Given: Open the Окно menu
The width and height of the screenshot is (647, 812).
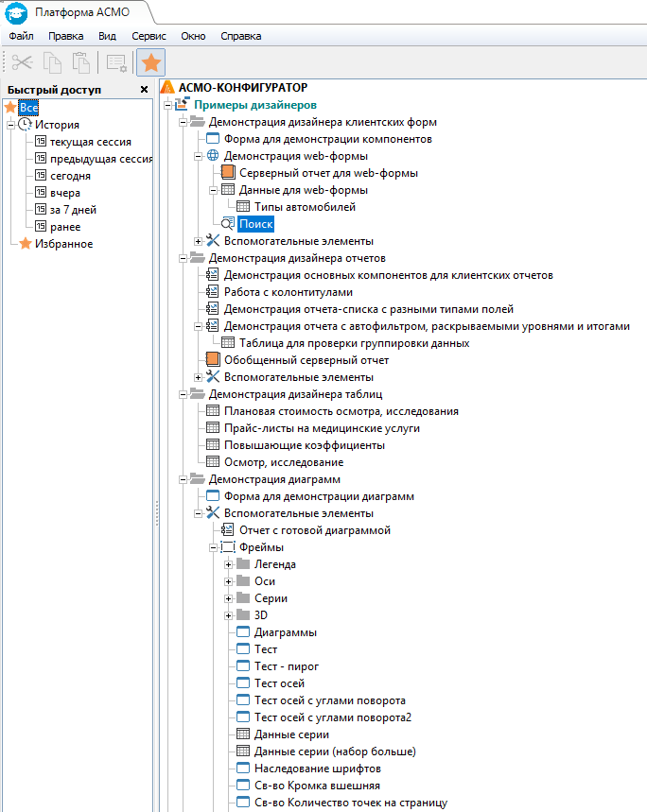Looking at the screenshot, I should [x=193, y=36].
